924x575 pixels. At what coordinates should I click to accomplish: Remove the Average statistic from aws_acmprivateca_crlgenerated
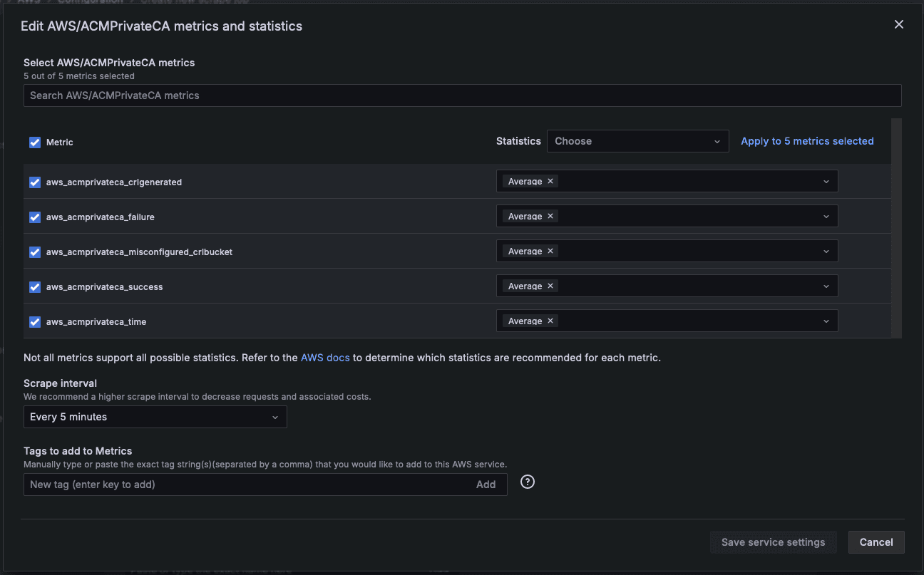(550, 181)
